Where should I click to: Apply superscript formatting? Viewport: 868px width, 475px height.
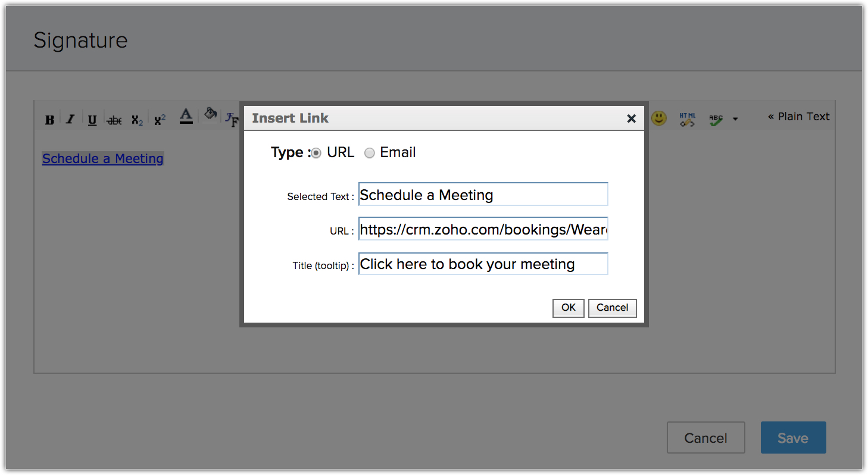pos(160,120)
